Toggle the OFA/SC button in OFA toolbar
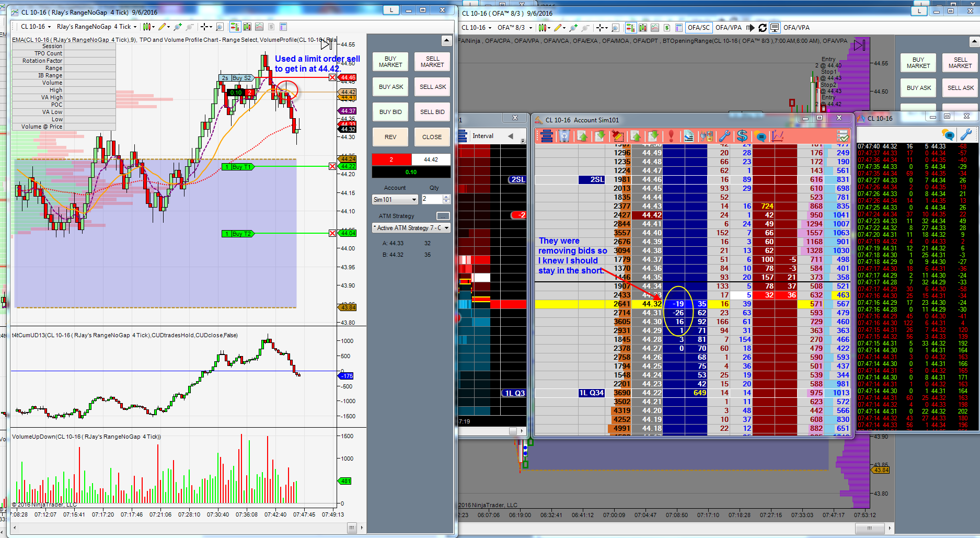This screenshot has height=538, width=980. click(699, 28)
